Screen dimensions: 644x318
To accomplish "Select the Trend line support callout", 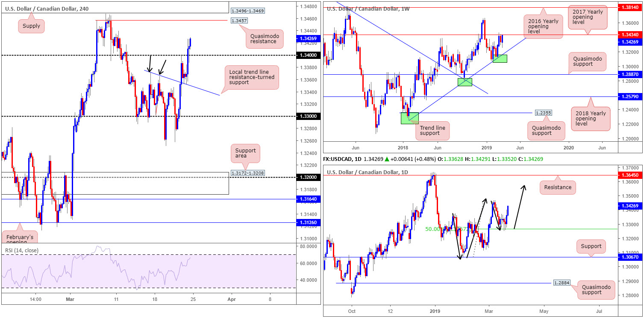I will point(432,131).
